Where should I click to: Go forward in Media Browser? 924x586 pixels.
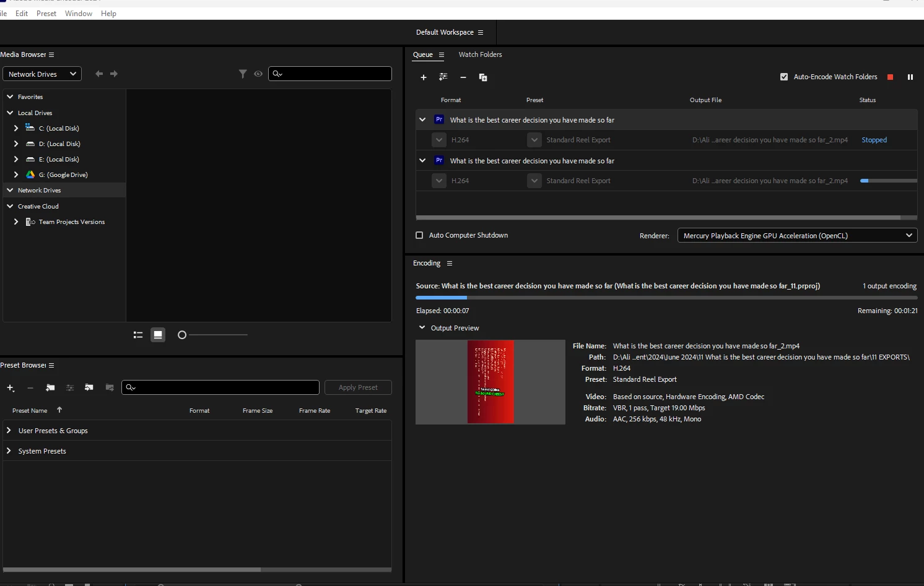(114, 74)
